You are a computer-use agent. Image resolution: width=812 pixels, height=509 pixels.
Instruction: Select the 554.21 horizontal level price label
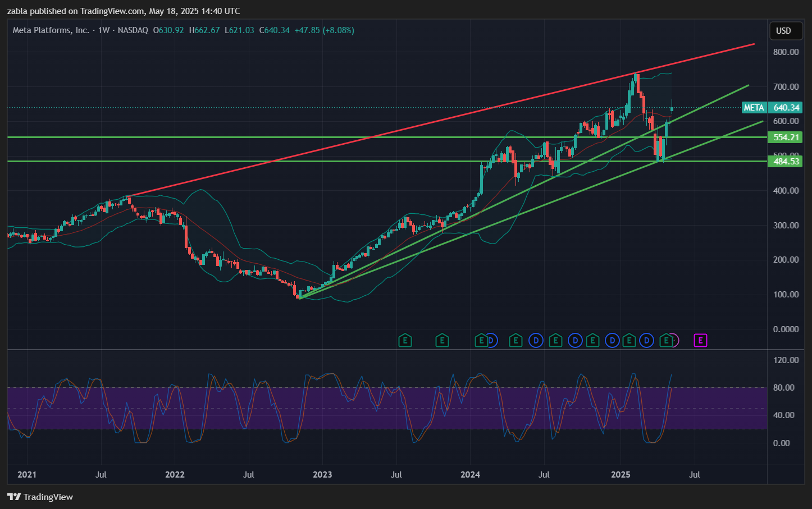pos(786,137)
